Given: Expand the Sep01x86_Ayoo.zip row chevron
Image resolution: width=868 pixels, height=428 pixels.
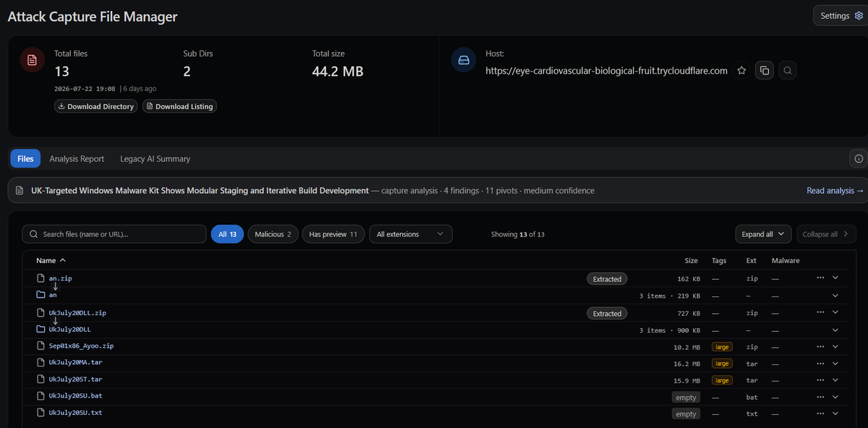Looking at the screenshot, I should [x=835, y=346].
